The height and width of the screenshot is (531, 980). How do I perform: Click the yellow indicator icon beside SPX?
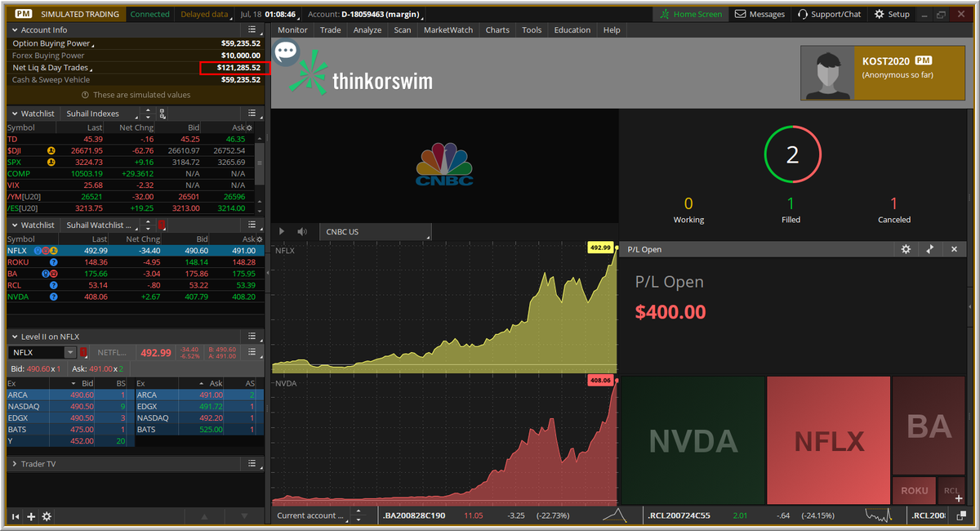point(51,162)
